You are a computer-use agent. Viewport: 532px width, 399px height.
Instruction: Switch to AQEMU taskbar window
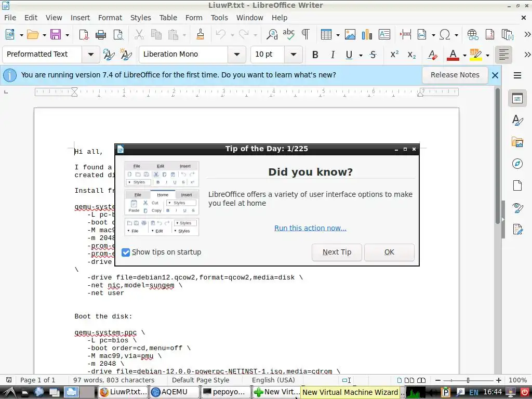coord(175,392)
